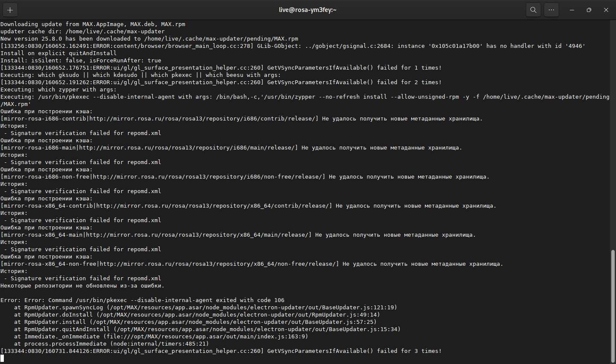Click the live@rosa-ym3fey window title
The height and width of the screenshot is (364, 616).
click(x=308, y=10)
